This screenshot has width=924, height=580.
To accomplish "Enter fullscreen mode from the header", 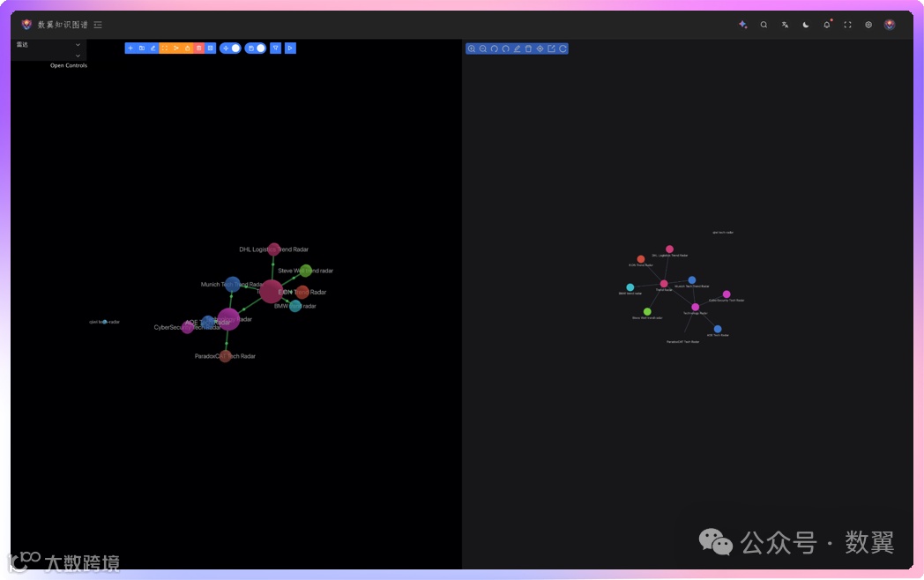I will point(847,25).
